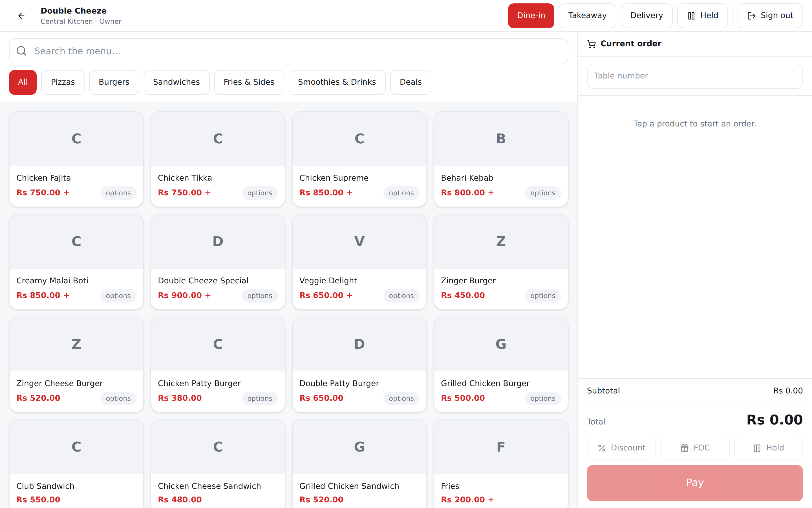Select Creamy Malai Boti thumbnail
Screen dimensions: 812x508
pyautogui.click(x=76, y=242)
